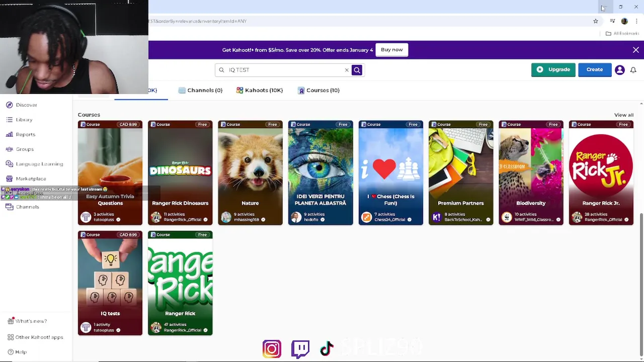Bookmark this page with star icon
Image resolution: width=644 pixels, height=362 pixels.
pos(596,21)
